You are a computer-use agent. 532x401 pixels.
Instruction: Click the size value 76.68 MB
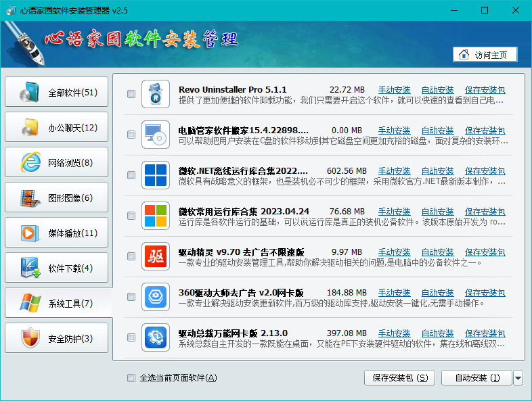[x=347, y=212]
